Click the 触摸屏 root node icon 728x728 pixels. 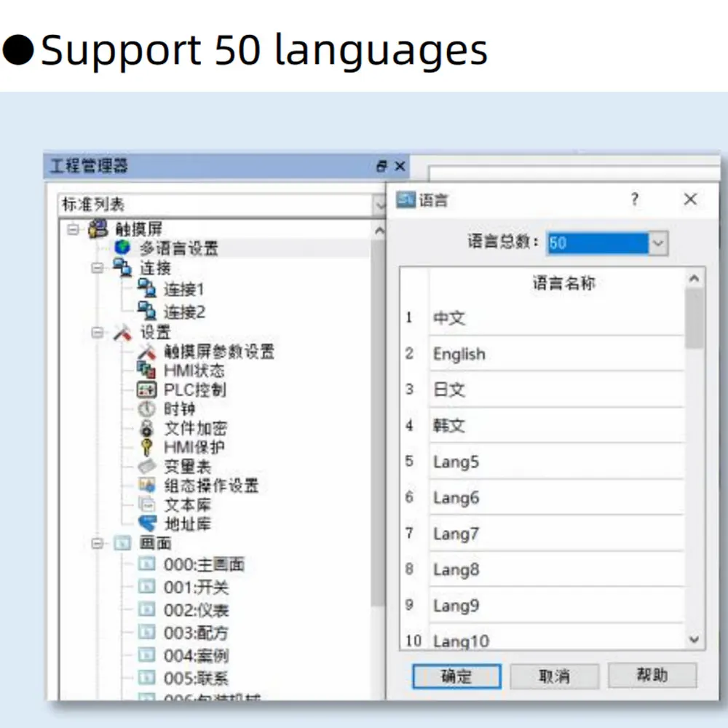pyautogui.click(x=98, y=229)
